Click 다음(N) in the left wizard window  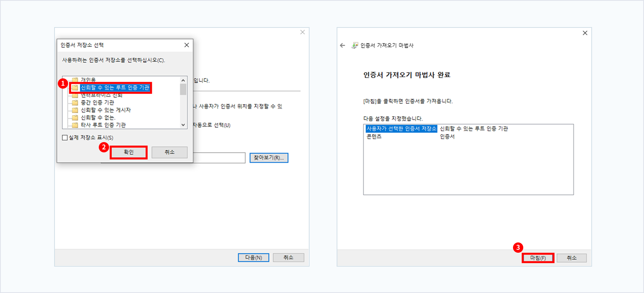pos(254,257)
